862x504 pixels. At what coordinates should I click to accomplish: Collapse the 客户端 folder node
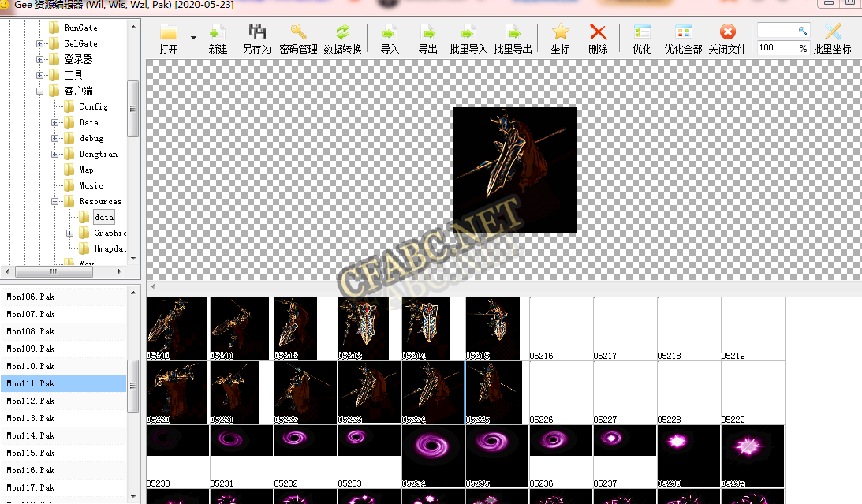(x=39, y=91)
